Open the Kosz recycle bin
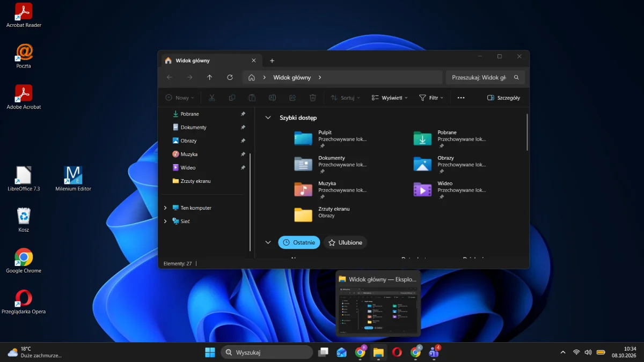Screen dimensions: 644x362 click(x=24, y=220)
